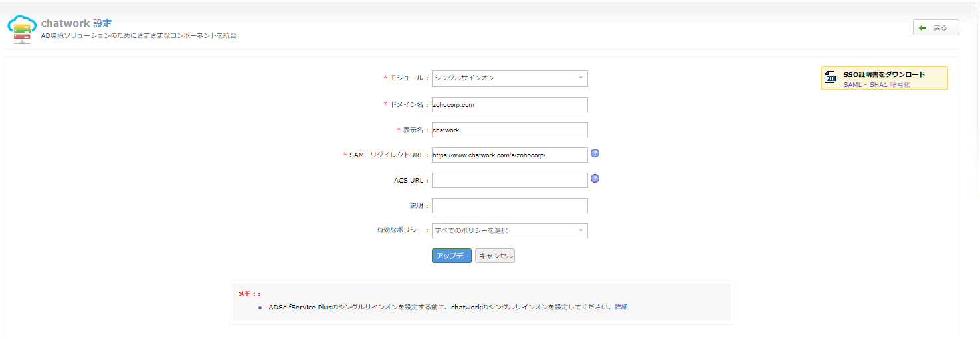The width and height of the screenshot is (980, 352).
Task: Click the メモ heading text
Action: 248,293
